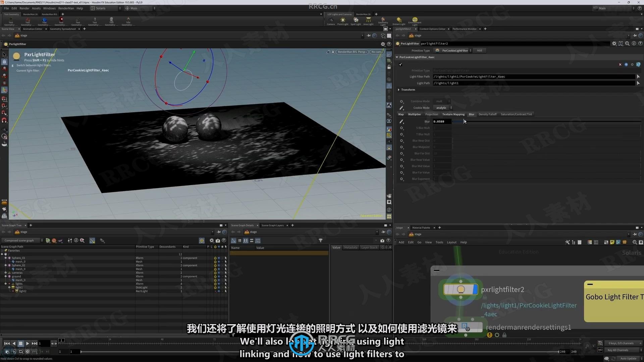Click the Blur value field 0.0589
Image resolution: width=644 pixels, height=362 pixels.
[x=442, y=122]
